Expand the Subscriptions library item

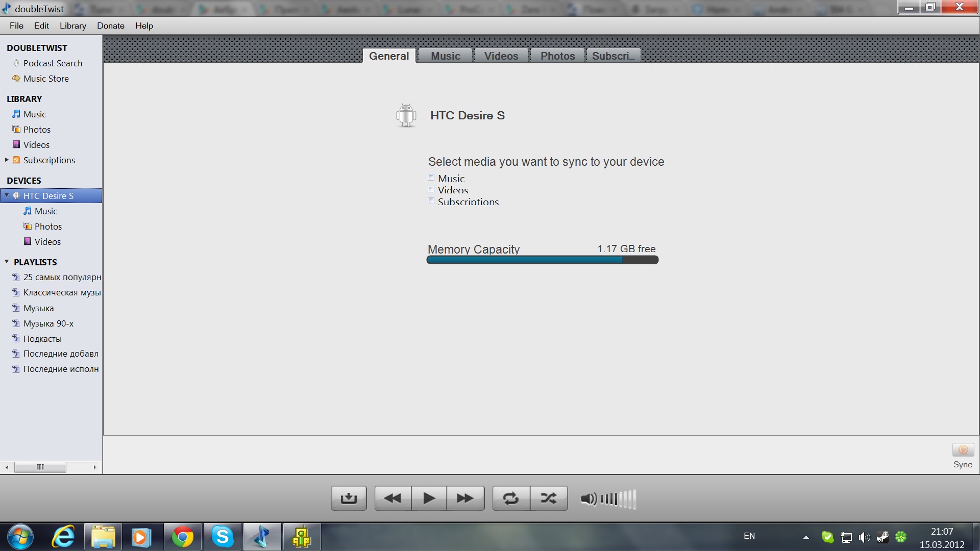[x=7, y=160]
